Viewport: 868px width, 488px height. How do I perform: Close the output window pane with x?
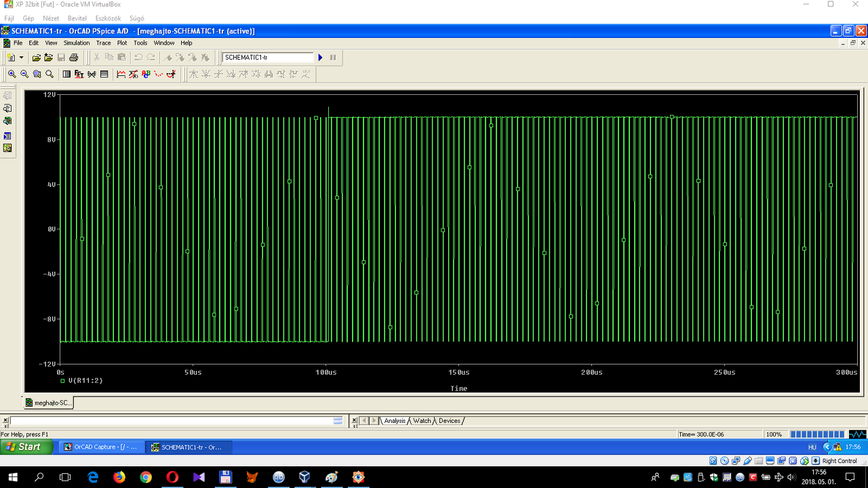(5, 421)
